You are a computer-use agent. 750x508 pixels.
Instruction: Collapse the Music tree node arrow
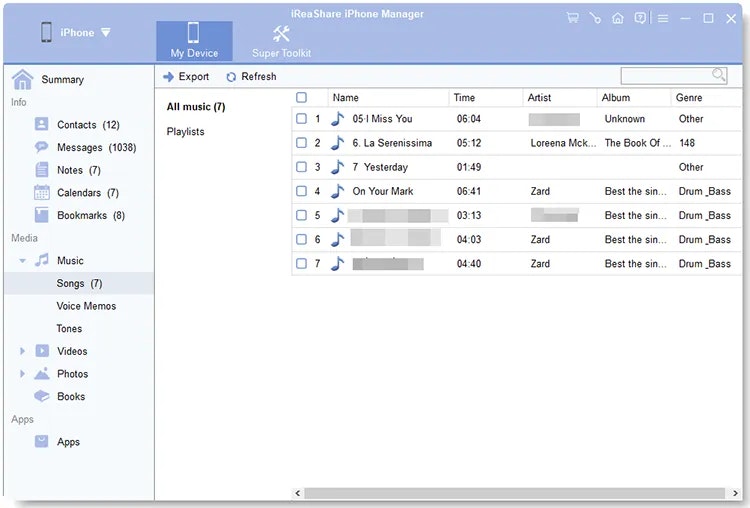(x=22, y=261)
